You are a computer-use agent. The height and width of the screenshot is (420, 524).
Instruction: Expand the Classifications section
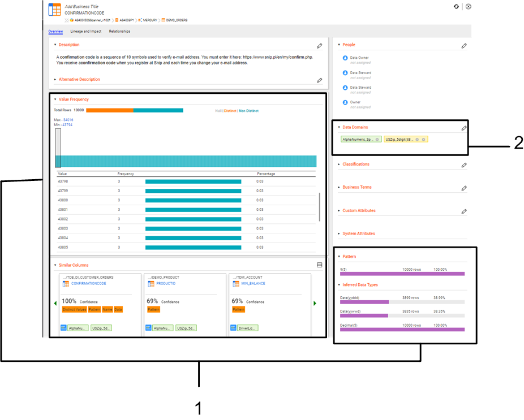(x=339, y=164)
